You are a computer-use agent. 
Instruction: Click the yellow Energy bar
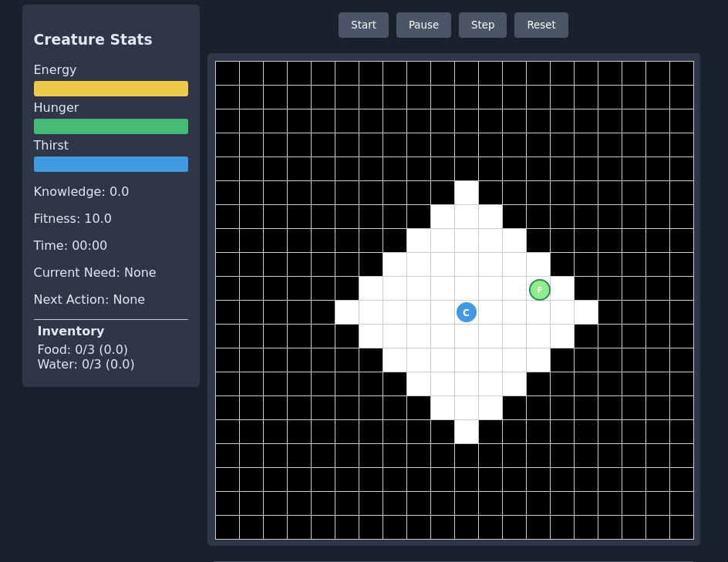point(111,89)
